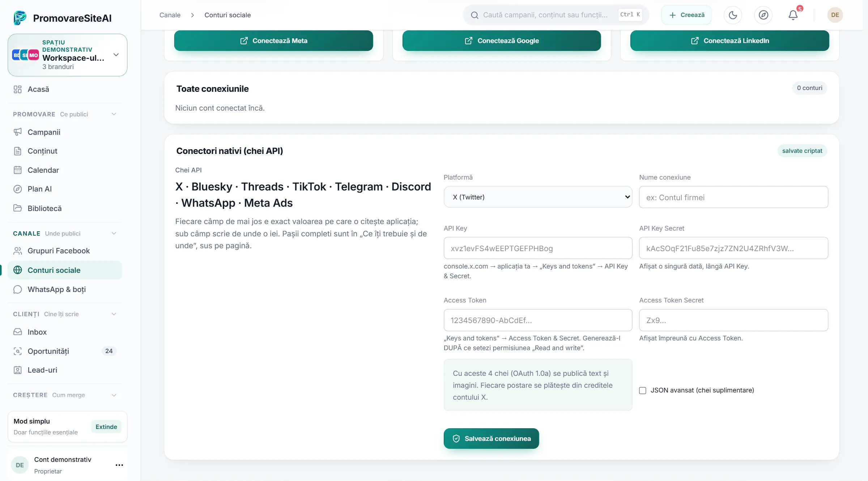Select Conturi sociale menu item

click(x=65, y=270)
